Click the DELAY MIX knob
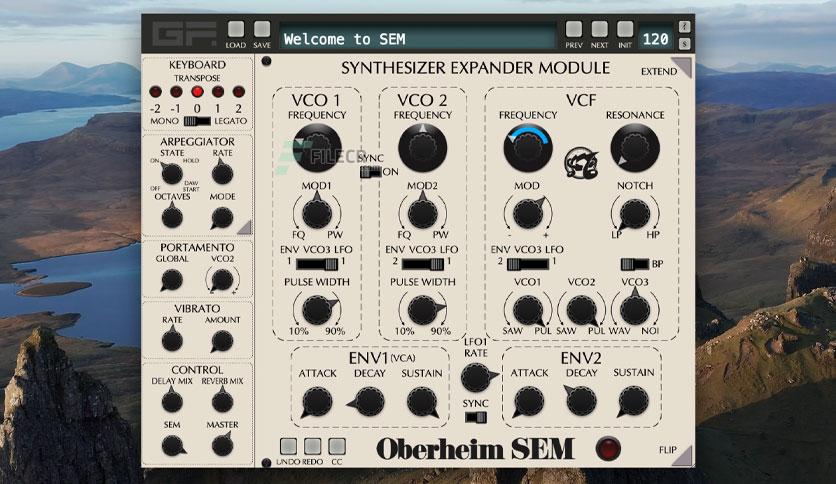Screen dimensions: 836x484 [172, 401]
